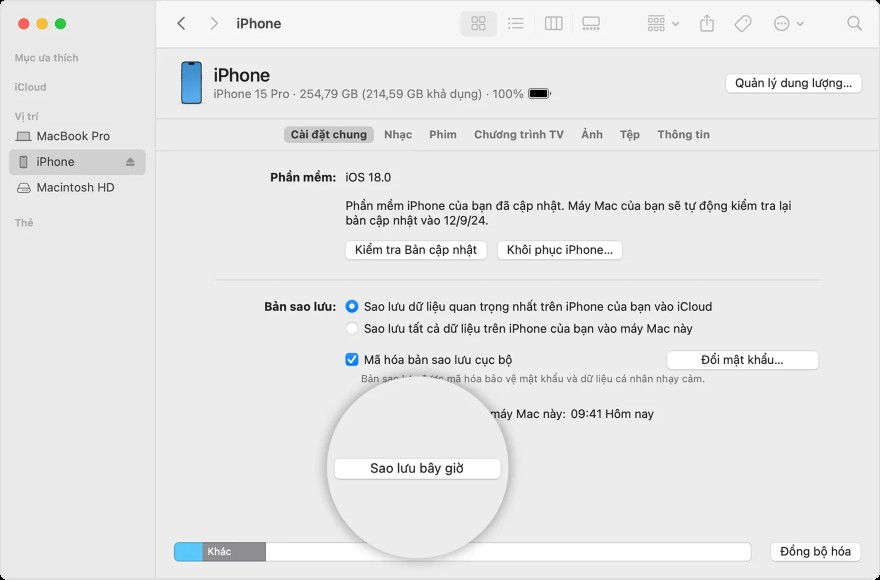Switch to icon view in the toolbar
The width and height of the screenshot is (880, 580).
(x=478, y=22)
